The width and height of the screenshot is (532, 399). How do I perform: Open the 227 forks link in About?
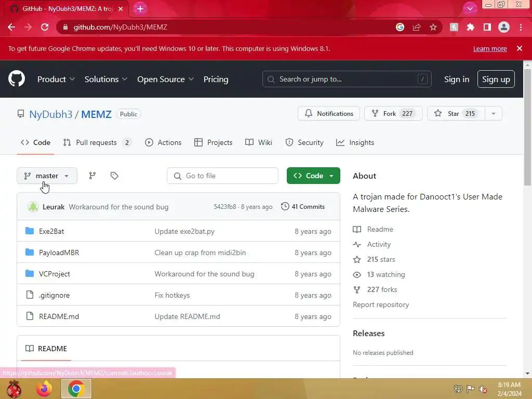[x=382, y=289]
